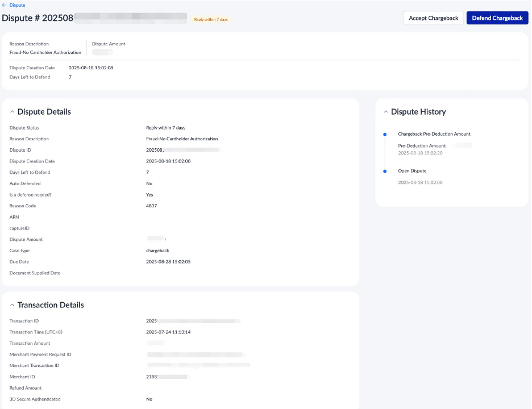
Task: Click the Is a defense needed value Yes
Action: click(x=149, y=195)
